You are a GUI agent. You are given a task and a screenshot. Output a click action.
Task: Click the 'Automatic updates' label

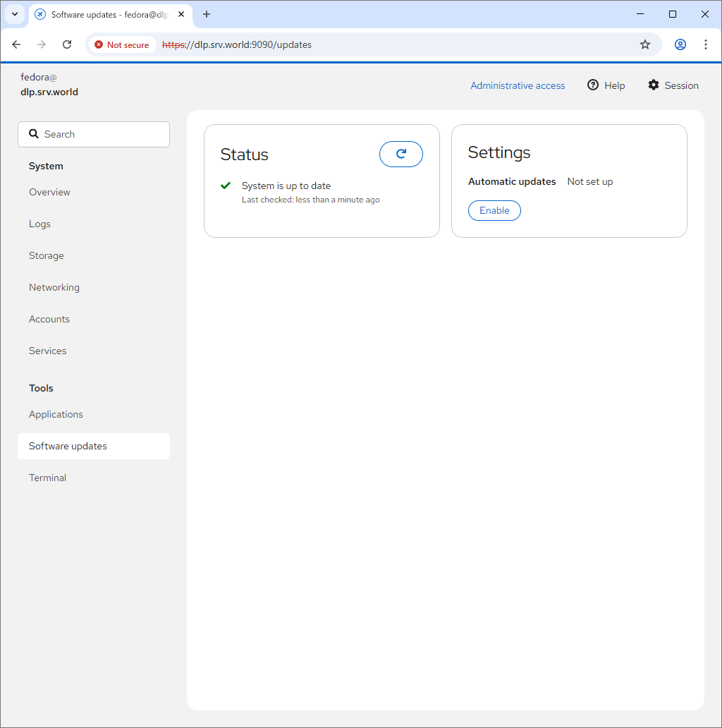point(512,181)
